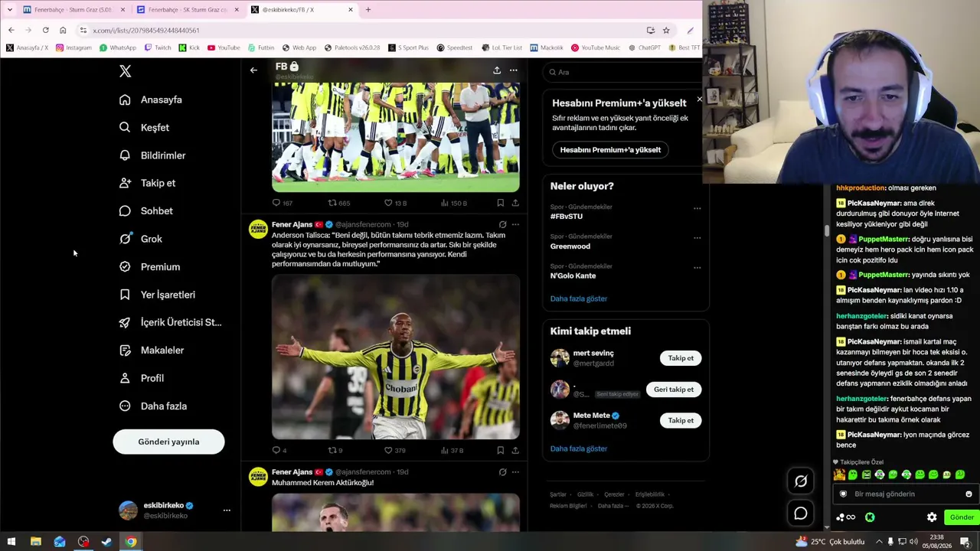Open Grok floating button at bottom right
Screen dimensions: 980x551
[801, 481]
